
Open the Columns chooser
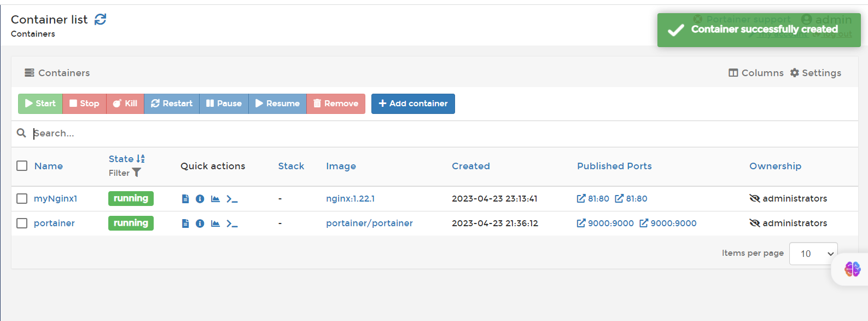[x=756, y=73]
